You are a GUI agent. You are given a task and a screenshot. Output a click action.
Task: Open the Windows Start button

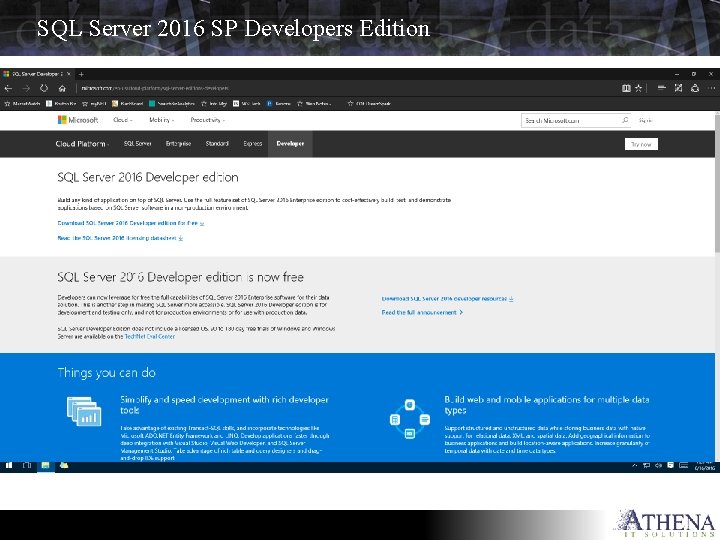point(9,466)
